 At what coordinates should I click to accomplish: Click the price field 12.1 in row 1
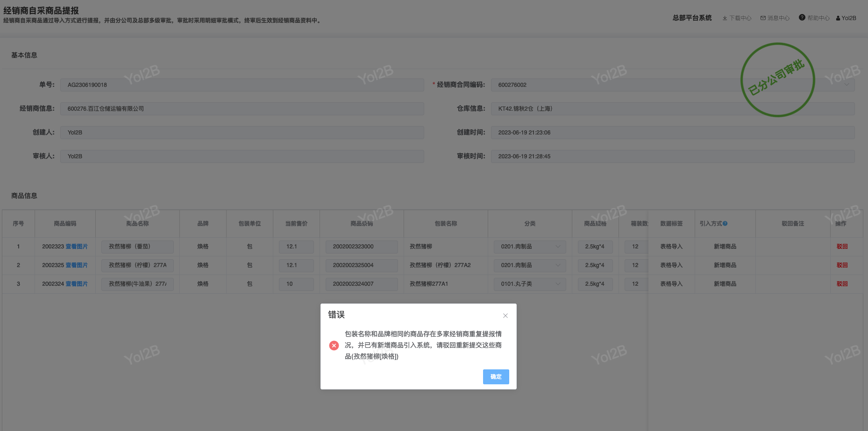(296, 247)
